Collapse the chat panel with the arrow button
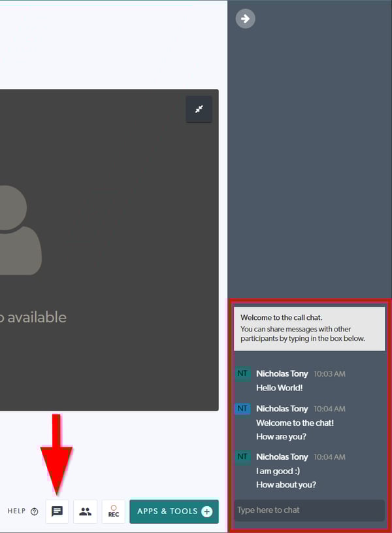This screenshot has width=392, height=533. pos(245,18)
